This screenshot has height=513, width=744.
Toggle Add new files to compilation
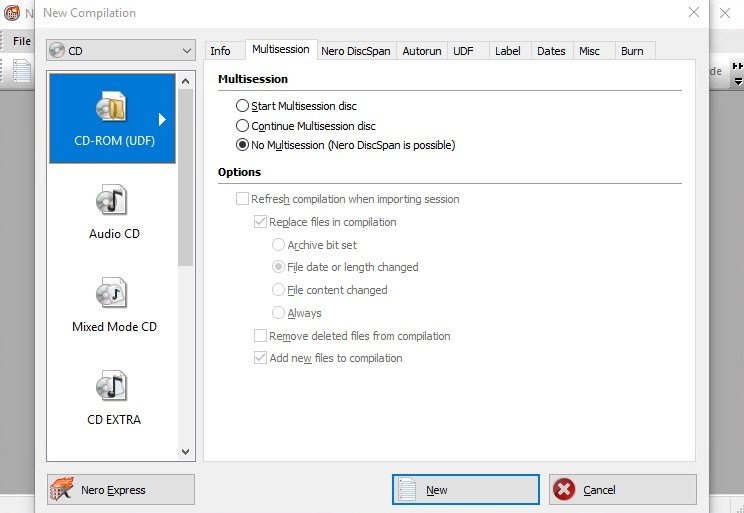(260, 358)
